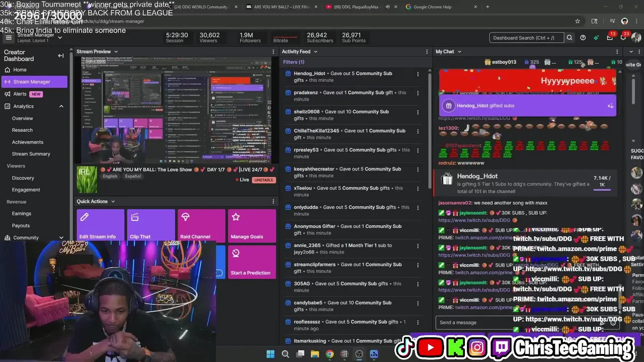Open Research under Analytics
Viewport: 644px width, 362px height.
click(x=22, y=130)
